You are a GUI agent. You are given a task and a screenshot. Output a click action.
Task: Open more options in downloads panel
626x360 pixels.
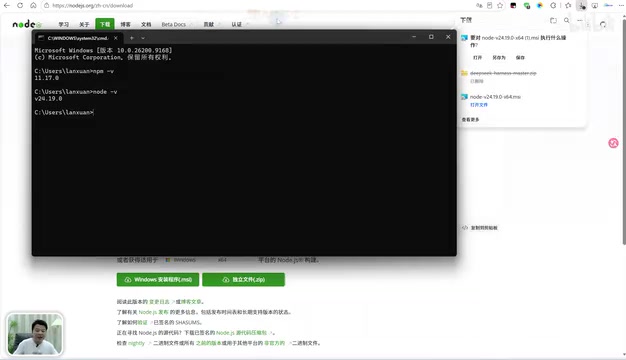[580, 20]
